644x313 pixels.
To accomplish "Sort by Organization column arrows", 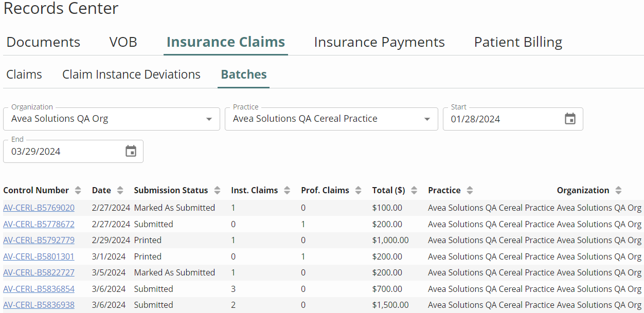I will point(618,190).
